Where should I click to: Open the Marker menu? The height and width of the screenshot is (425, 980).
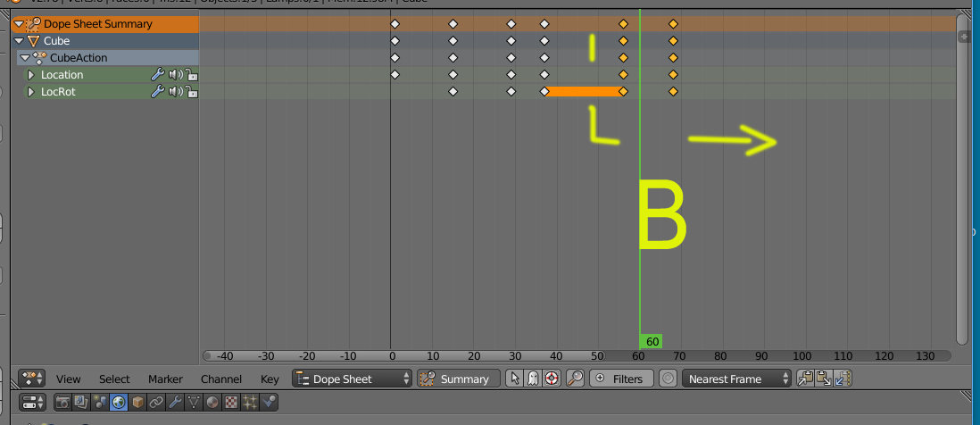(x=166, y=379)
